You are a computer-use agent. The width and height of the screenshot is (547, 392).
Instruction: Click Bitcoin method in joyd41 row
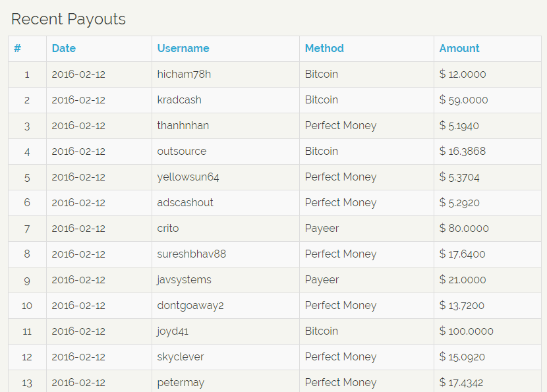tap(322, 331)
